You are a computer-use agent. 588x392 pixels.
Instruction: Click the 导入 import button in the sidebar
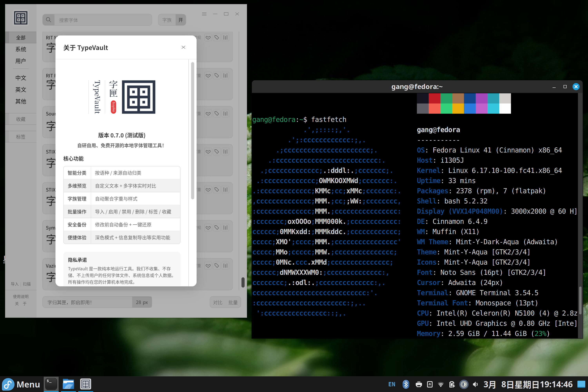coord(14,284)
